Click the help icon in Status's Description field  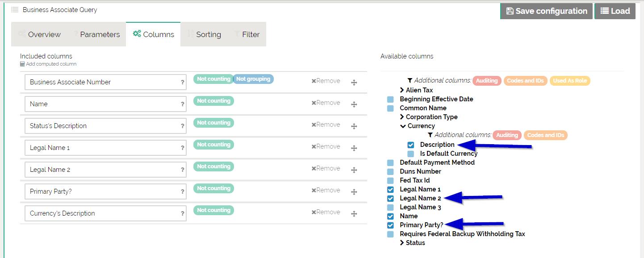click(x=182, y=126)
